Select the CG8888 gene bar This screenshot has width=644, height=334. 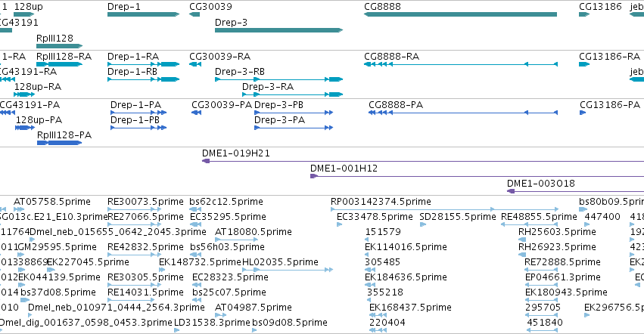(x=460, y=14)
